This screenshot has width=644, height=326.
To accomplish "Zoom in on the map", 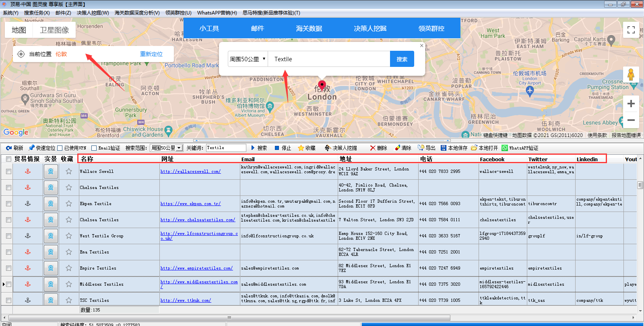I will tap(631, 104).
